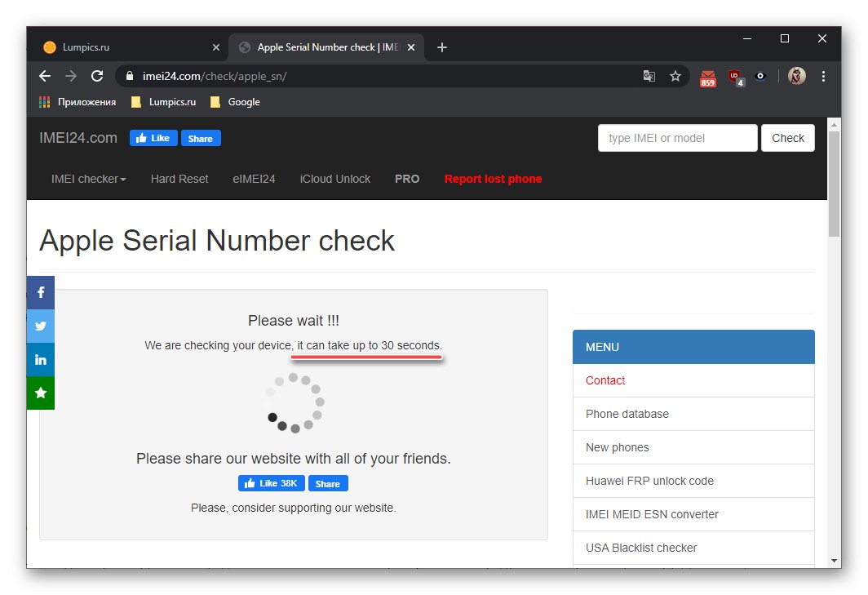Click the eye extension icon

(x=760, y=76)
